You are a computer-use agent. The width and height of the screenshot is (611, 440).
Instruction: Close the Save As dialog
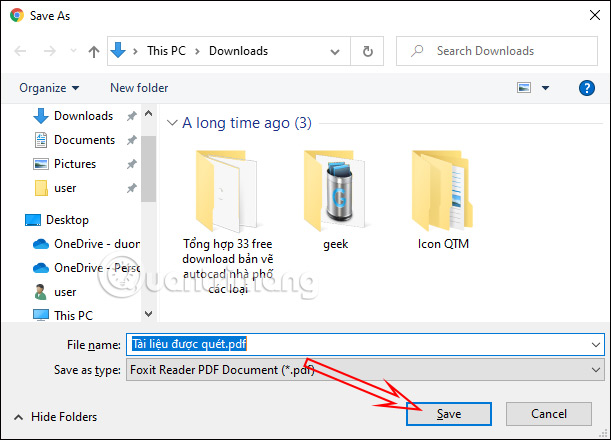click(x=595, y=16)
